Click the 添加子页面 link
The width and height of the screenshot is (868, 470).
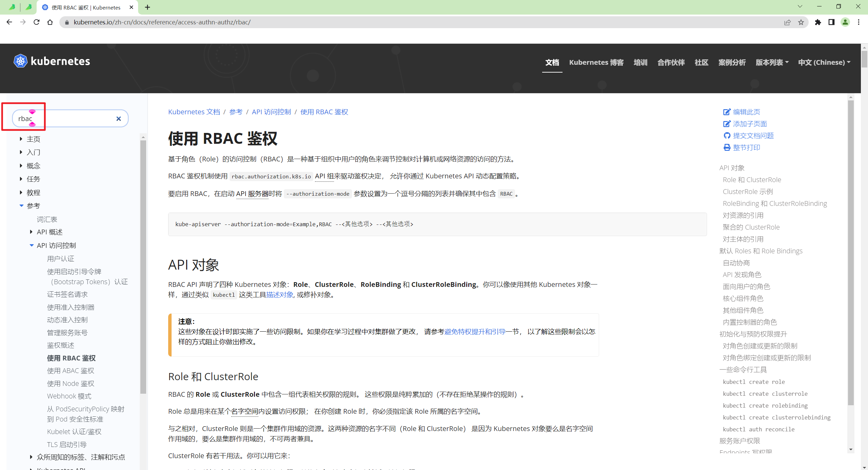tap(745, 124)
